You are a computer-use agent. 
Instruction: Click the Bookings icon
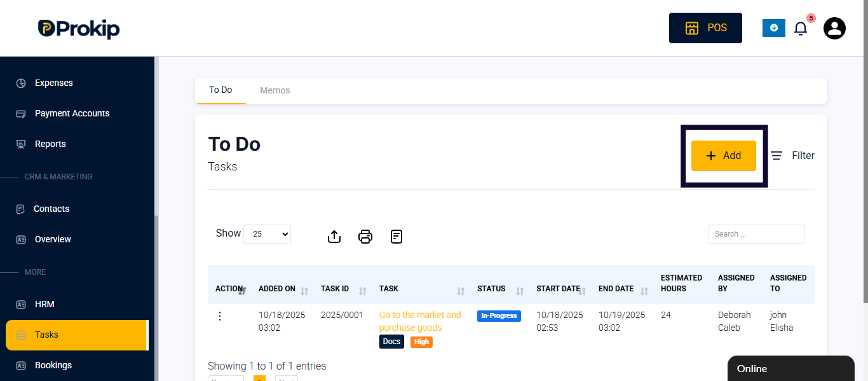coord(21,366)
